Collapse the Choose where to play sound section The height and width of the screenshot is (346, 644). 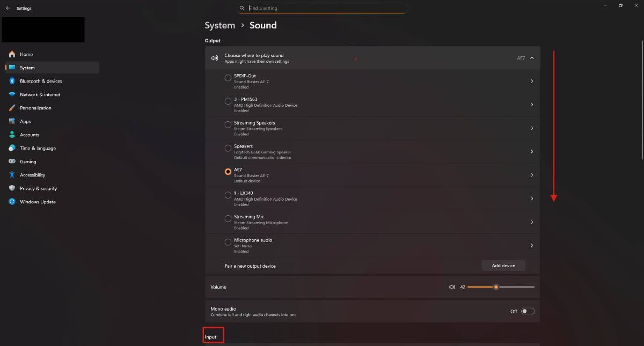click(x=532, y=58)
